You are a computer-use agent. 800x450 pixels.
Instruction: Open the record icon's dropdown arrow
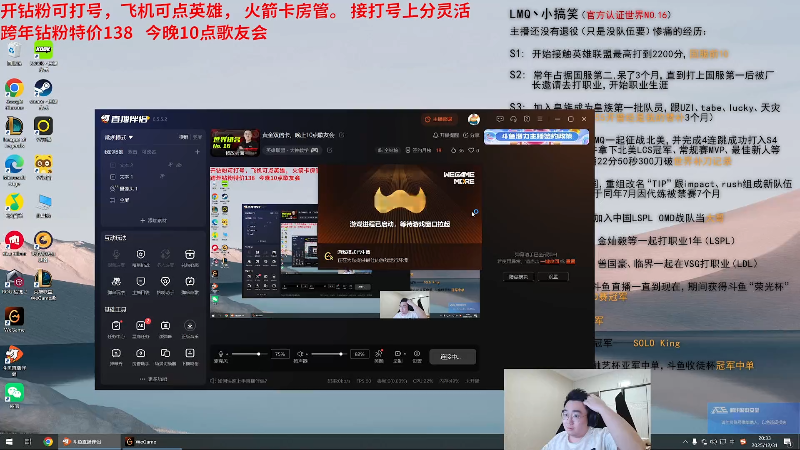pyautogui.click(x=404, y=354)
